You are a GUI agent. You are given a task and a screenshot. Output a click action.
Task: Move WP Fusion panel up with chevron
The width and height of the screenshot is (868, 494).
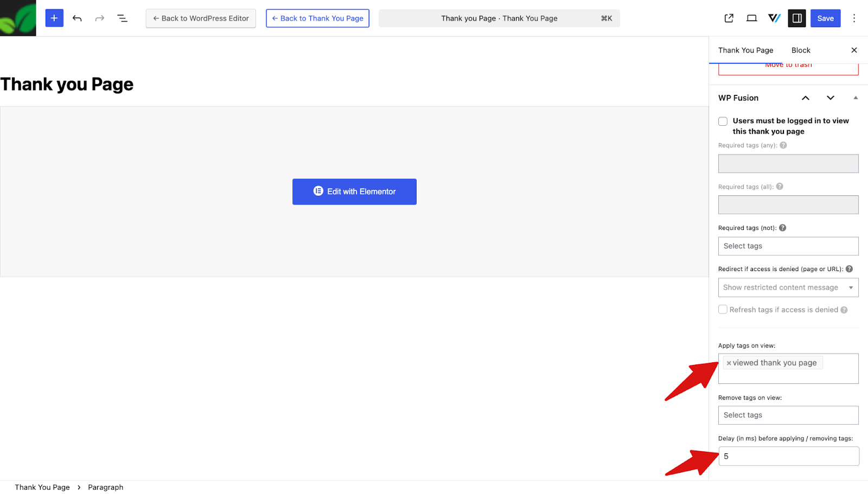pos(806,98)
